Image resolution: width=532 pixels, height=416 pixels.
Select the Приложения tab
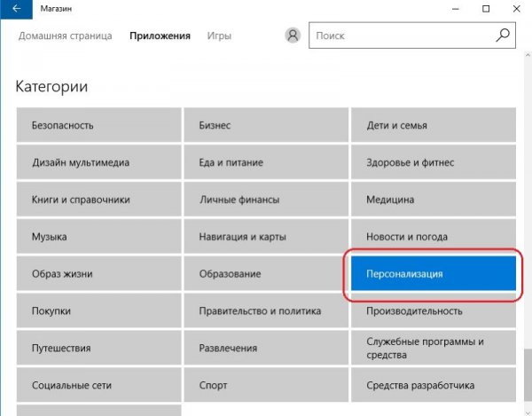coord(160,36)
